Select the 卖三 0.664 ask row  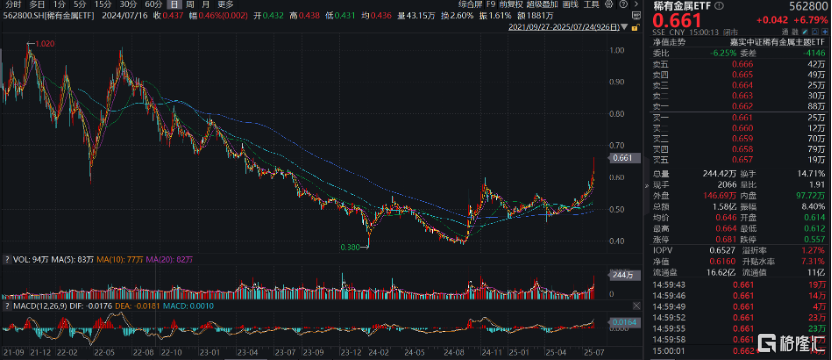coord(739,85)
